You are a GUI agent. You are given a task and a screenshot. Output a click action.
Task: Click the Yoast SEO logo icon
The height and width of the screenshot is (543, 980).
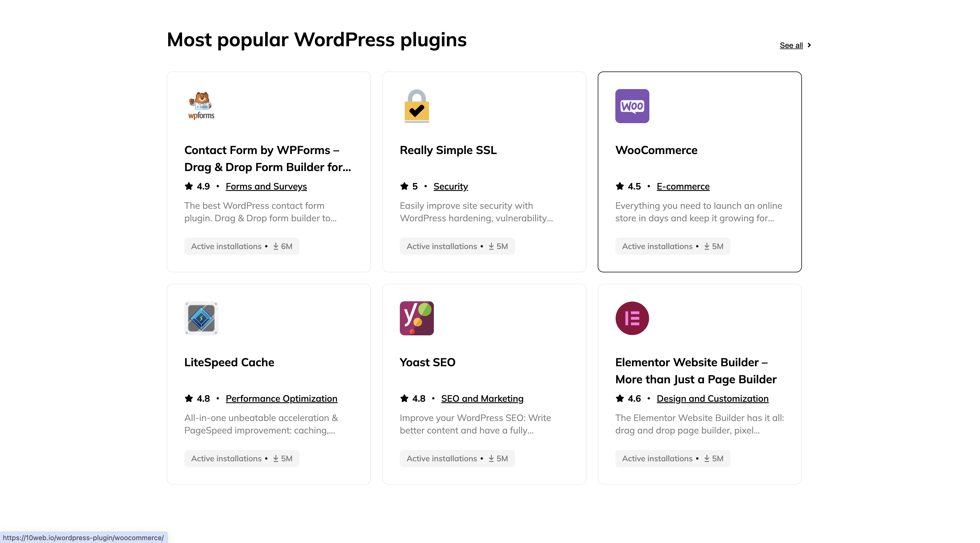pos(417,318)
